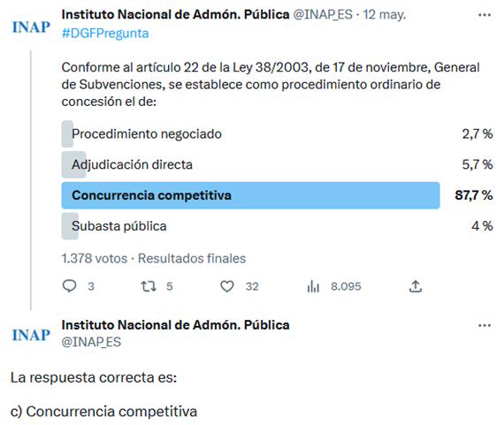
Task: Open three-dot menu on reply tweet
Action: (485, 325)
